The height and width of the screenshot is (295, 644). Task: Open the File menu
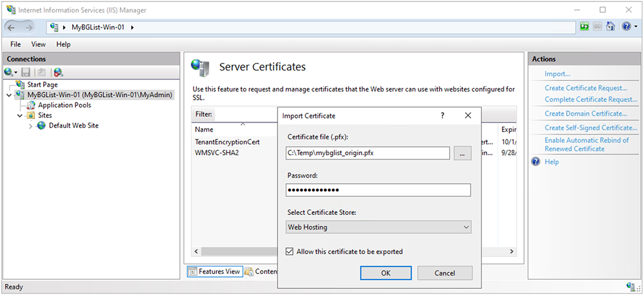15,44
